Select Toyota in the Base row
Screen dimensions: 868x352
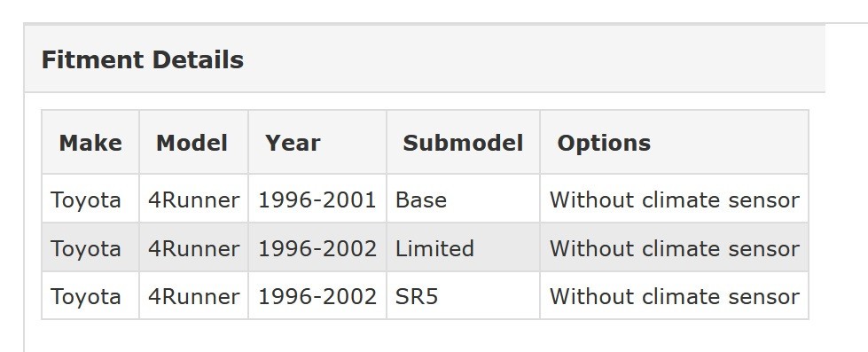click(85, 199)
